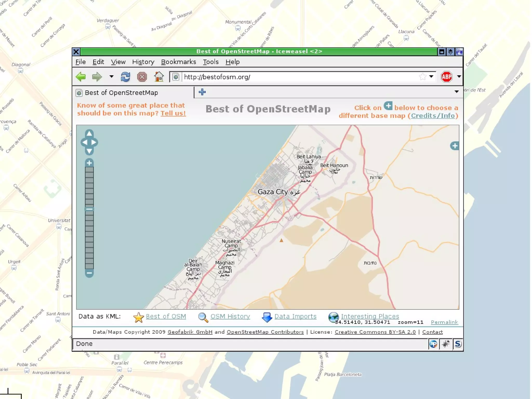Open the Tools menu
The width and height of the screenshot is (532, 399).
(210, 62)
